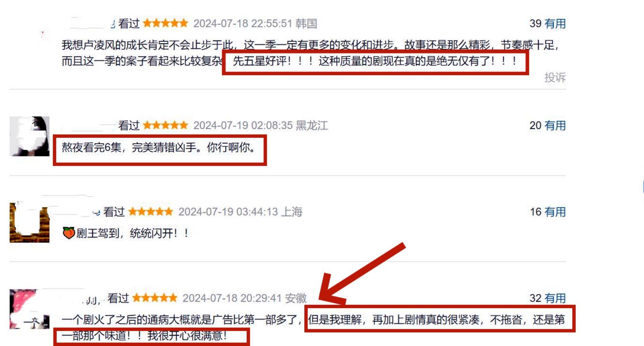The width and height of the screenshot is (644, 346).
Task: Click the 39 useful-count number
Action: [535, 23]
